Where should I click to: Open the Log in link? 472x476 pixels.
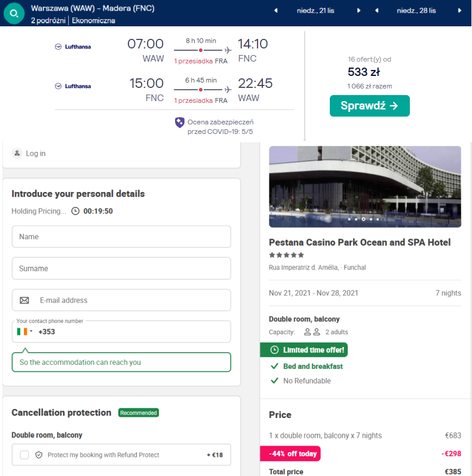pos(35,154)
